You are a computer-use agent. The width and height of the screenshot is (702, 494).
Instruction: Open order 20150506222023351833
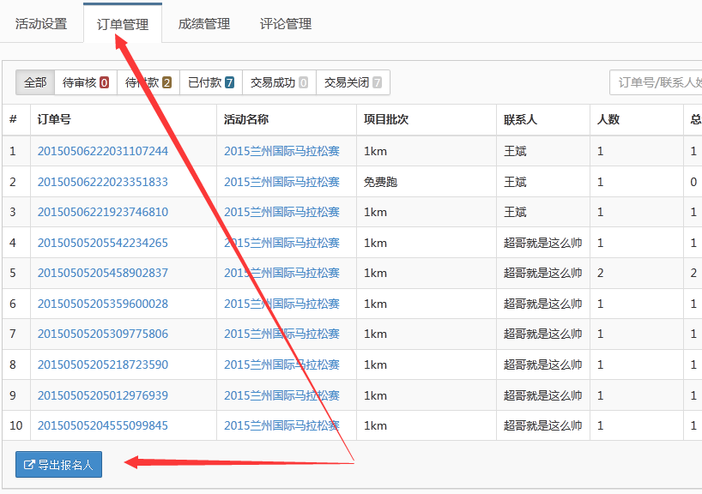(x=102, y=182)
